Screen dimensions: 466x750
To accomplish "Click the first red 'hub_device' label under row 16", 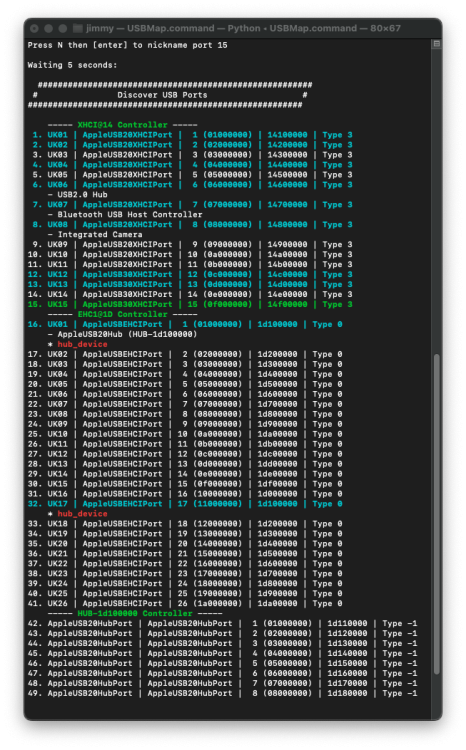I will [82, 344].
